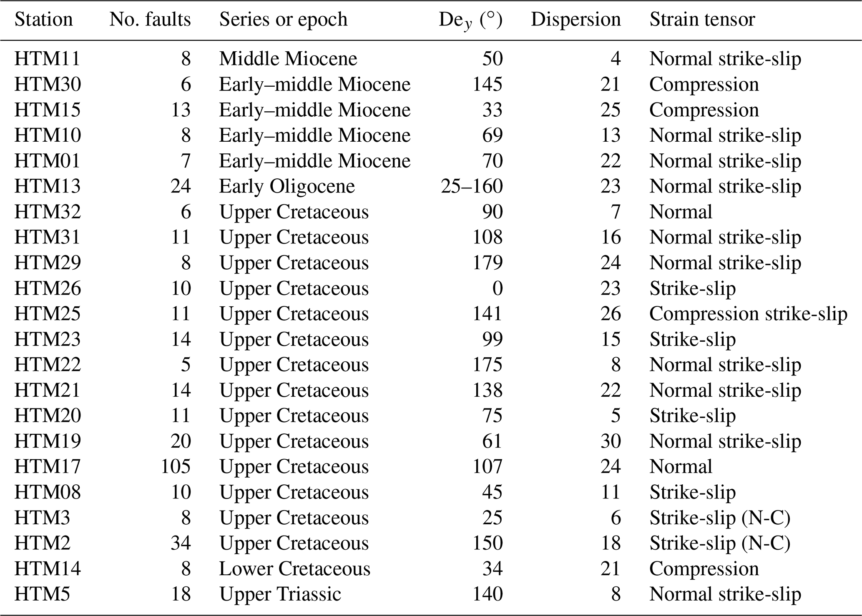Select the Early Oligocene cell
This screenshot has width=862, height=616.
(x=287, y=186)
